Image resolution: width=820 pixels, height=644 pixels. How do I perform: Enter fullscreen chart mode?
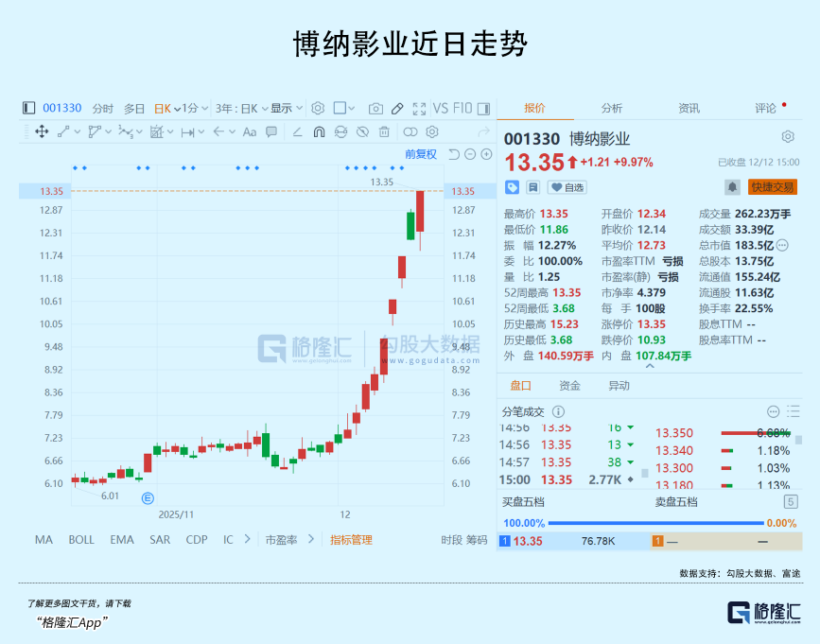tap(419, 109)
